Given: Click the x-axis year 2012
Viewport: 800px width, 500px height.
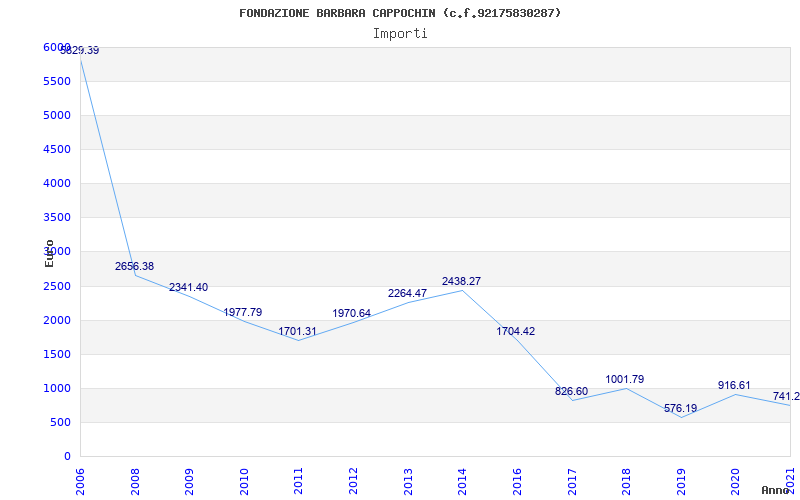Looking at the screenshot, I should tap(353, 481).
